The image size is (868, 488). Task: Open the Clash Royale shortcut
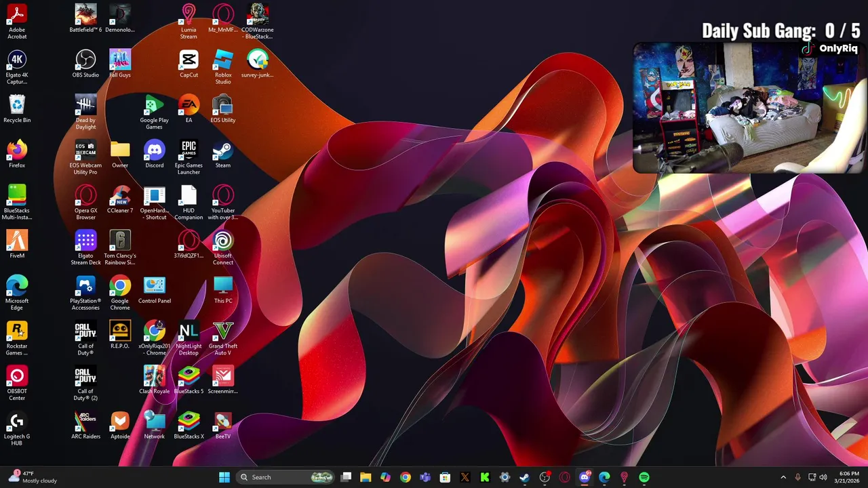[154, 380]
